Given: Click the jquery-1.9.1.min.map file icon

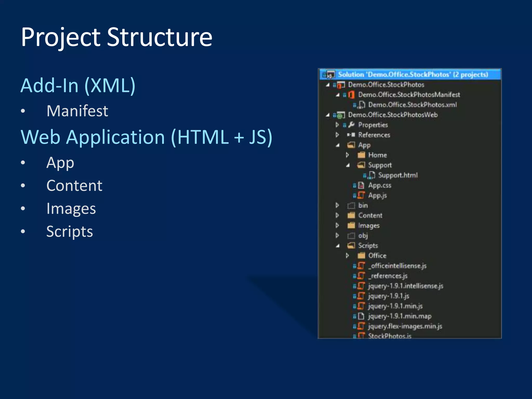Looking at the screenshot, I should (361, 316).
